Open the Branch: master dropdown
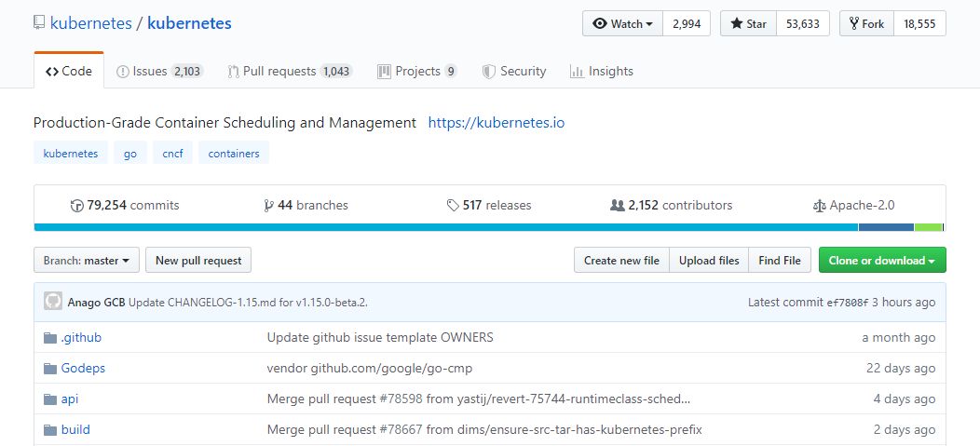Screen dimensions: 980x446 (87, 261)
